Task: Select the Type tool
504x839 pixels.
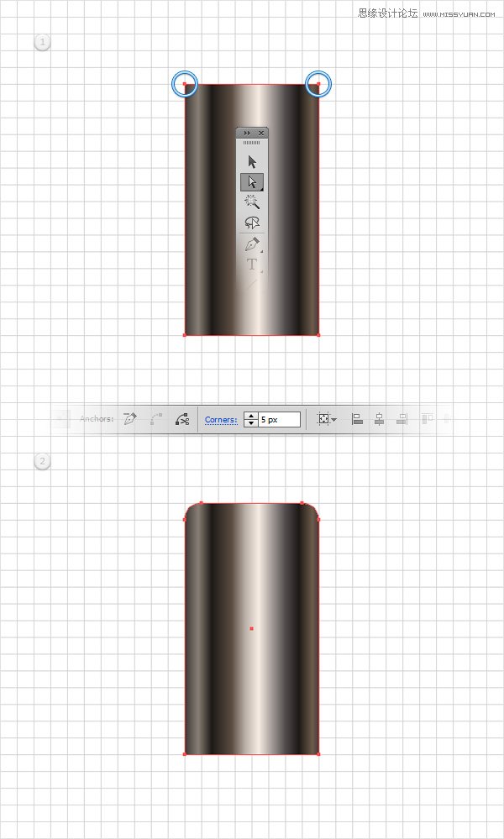Action: click(252, 264)
